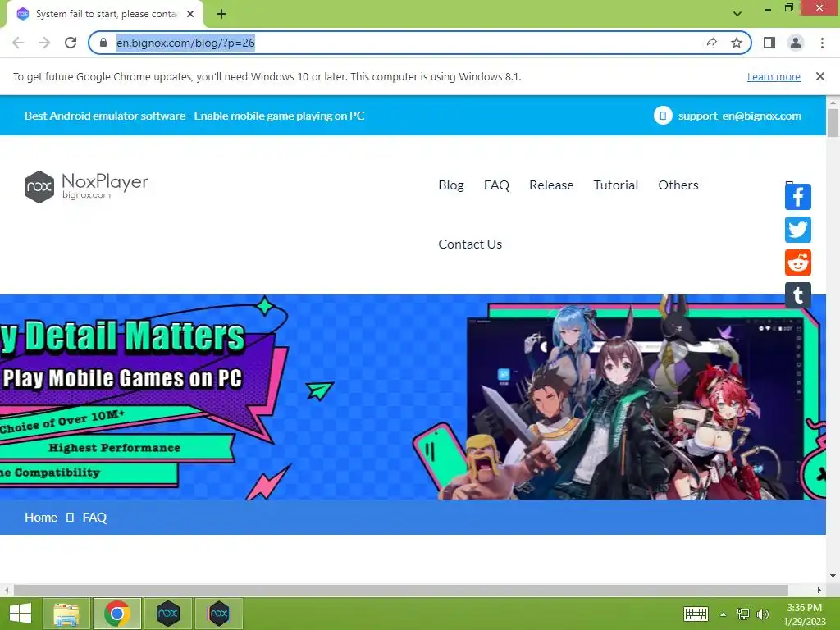Click the Facebook share icon
The image size is (840, 630).
click(797, 197)
